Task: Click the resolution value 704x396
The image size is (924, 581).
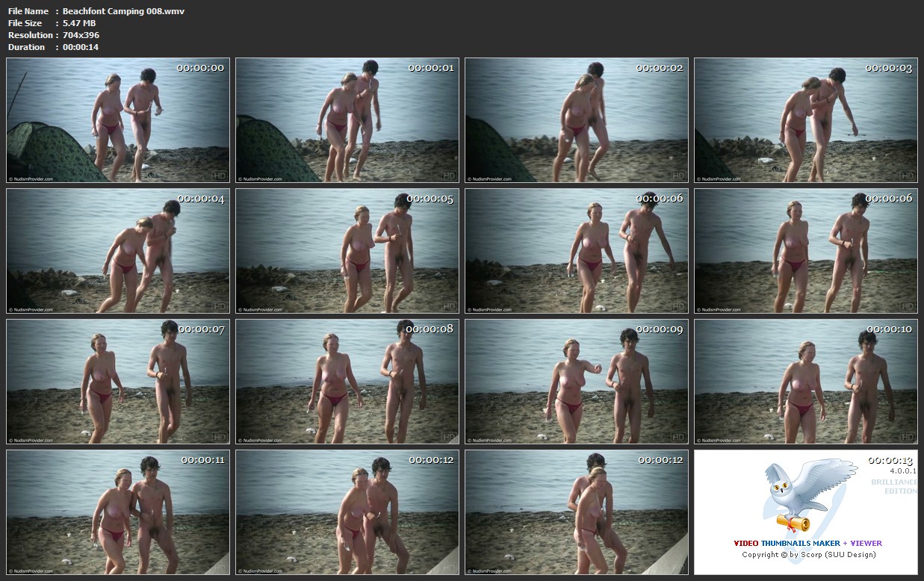Action: 81,35
